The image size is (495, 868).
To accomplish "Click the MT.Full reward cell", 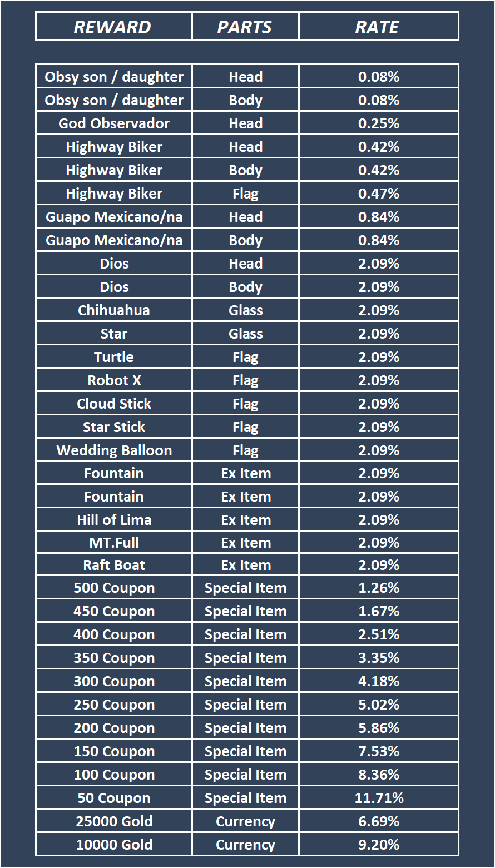I will [114, 543].
